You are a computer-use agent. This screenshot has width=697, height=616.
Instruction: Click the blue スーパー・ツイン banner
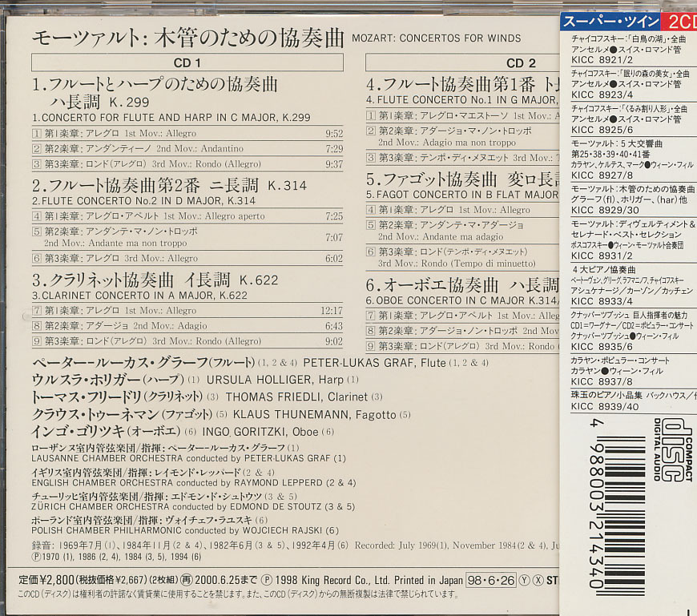click(x=611, y=22)
